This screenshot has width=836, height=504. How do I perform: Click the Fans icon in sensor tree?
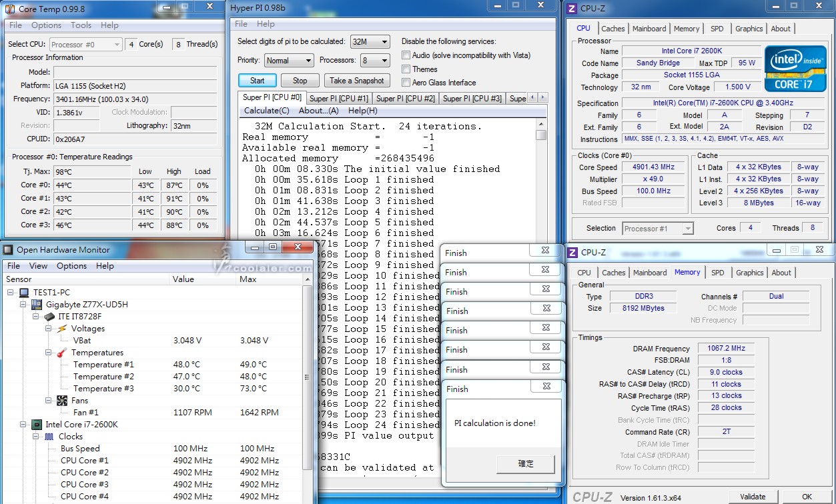coord(62,401)
